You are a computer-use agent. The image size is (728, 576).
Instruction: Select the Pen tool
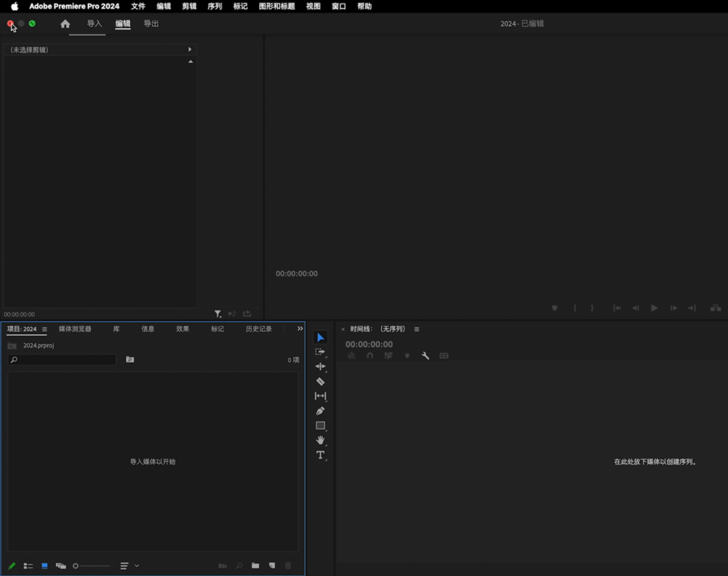pos(320,411)
